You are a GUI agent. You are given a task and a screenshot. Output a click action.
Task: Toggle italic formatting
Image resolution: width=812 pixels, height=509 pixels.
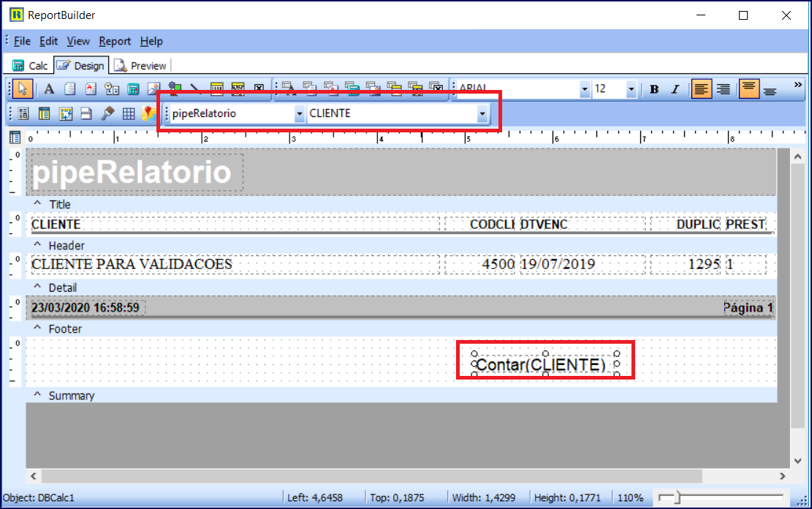tap(675, 89)
